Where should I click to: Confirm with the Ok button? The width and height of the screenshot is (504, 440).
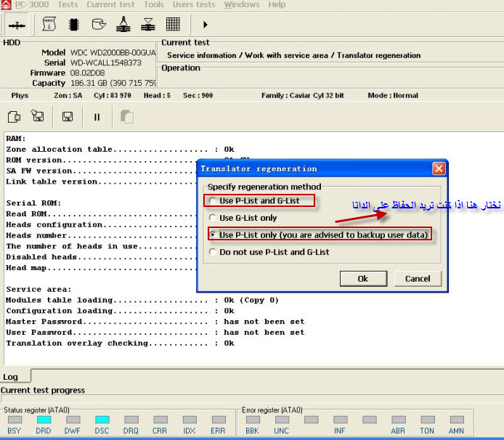[x=363, y=279]
